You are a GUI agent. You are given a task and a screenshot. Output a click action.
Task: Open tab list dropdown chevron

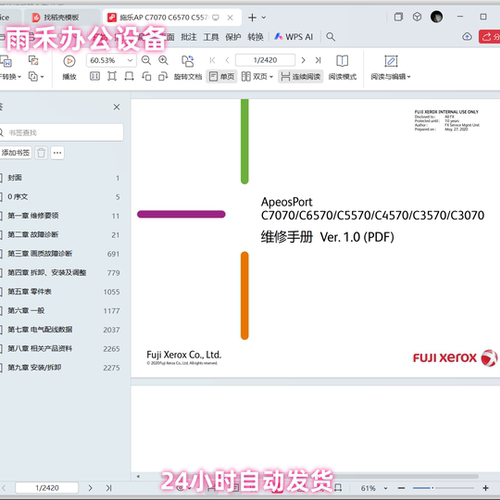[x=264, y=17]
